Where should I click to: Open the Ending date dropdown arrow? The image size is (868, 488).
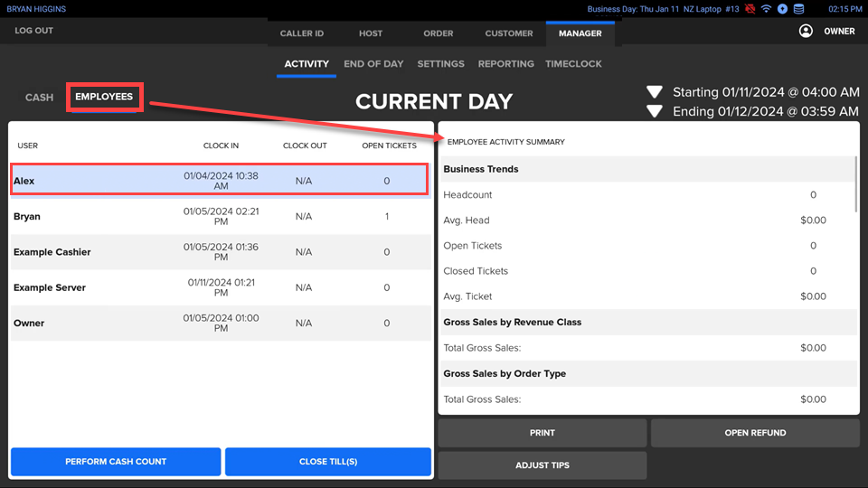(656, 112)
